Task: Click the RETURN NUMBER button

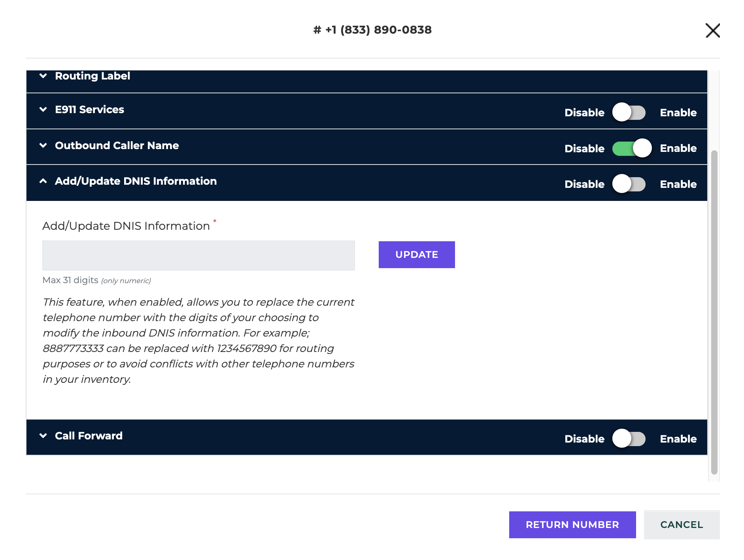Action: click(572, 525)
